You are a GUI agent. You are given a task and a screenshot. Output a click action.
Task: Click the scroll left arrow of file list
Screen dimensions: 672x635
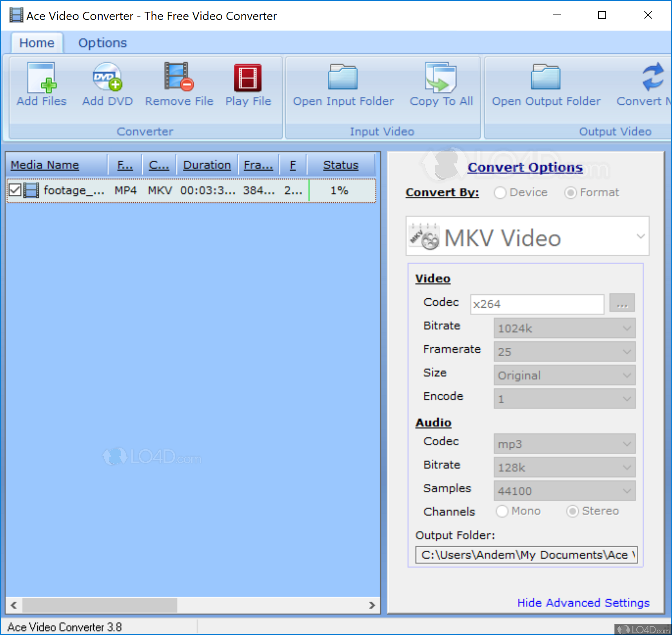coord(14,605)
